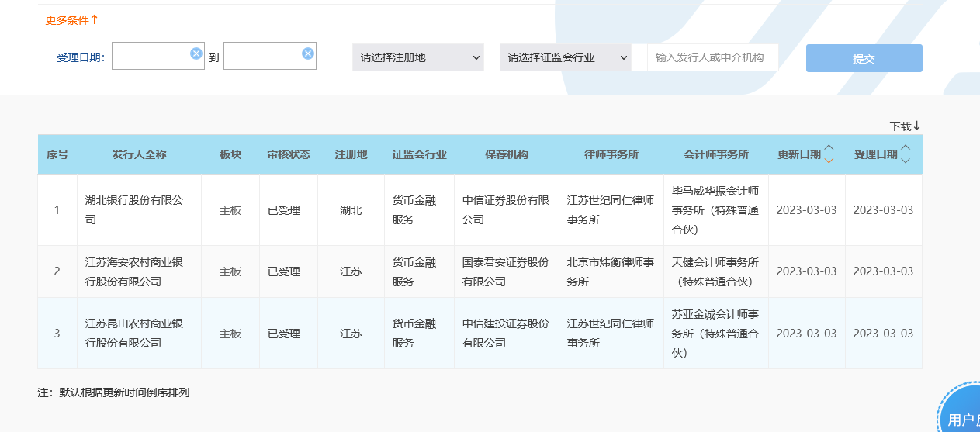Click 北京市炜衡律师事务所 law firm cell
980x432 pixels.
(611, 271)
